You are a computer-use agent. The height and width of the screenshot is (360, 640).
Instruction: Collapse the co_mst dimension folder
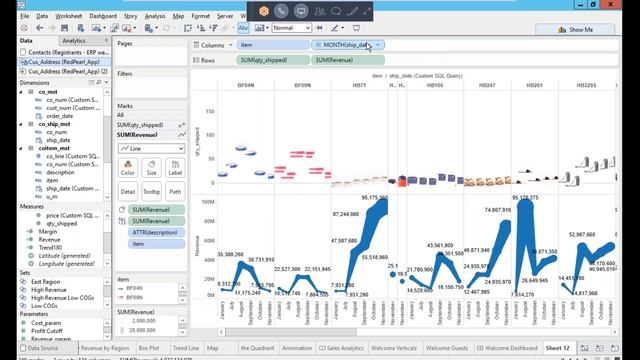coord(21,92)
